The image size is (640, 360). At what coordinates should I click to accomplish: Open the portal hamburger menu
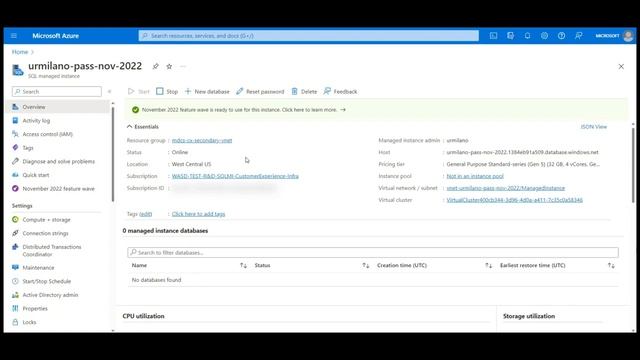(14, 36)
